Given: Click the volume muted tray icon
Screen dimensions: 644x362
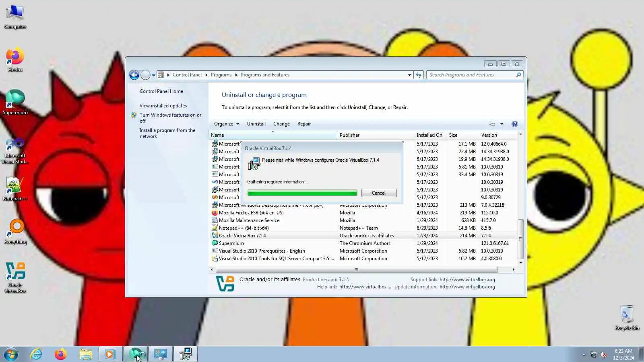Looking at the screenshot, I should coord(603,354).
